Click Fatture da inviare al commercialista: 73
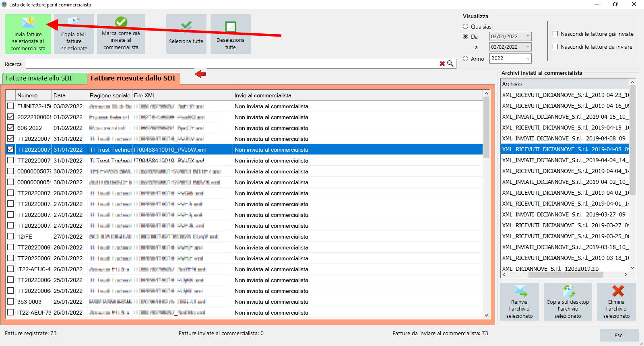The height and width of the screenshot is (346, 644). [x=440, y=333]
